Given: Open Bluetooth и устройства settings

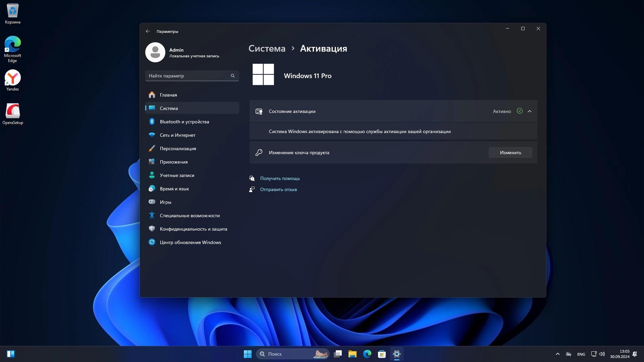Looking at the screenshot, I should 184,122.
